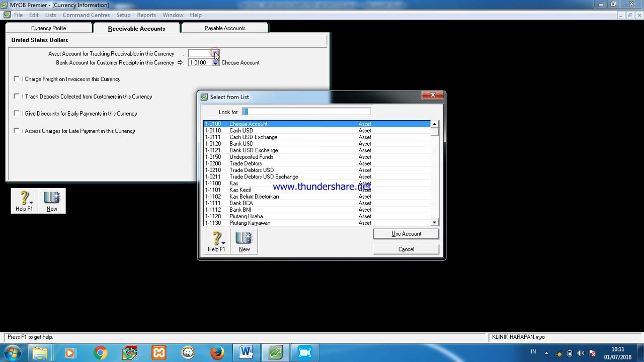Check I Give Discounts for Early Payments
The height and width of the screenshot is (362, 644).
[17, 113]
